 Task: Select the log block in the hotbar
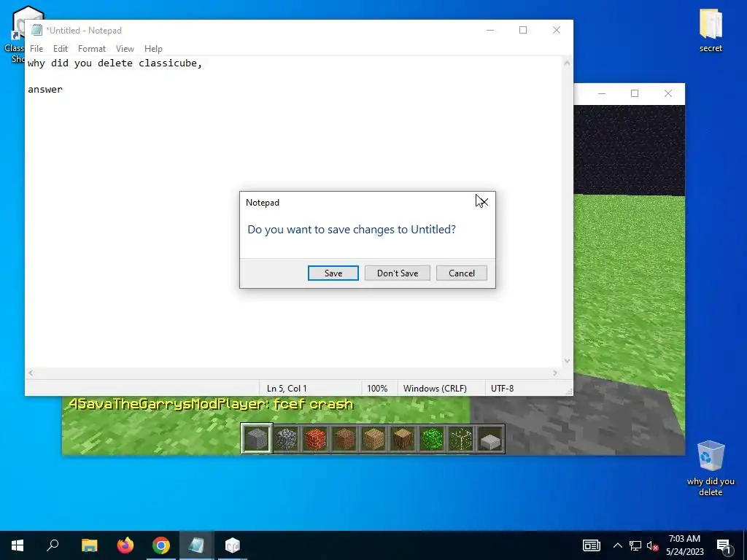click(x=403, y=438)
